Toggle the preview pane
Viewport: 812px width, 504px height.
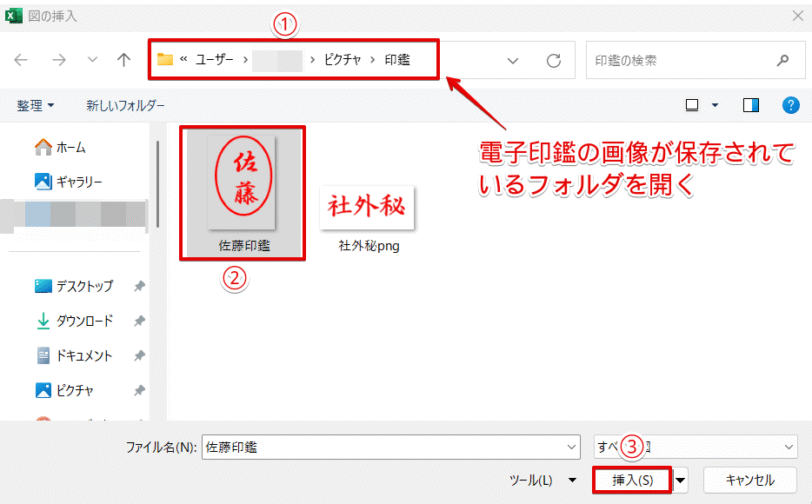[x=751, y=105]
